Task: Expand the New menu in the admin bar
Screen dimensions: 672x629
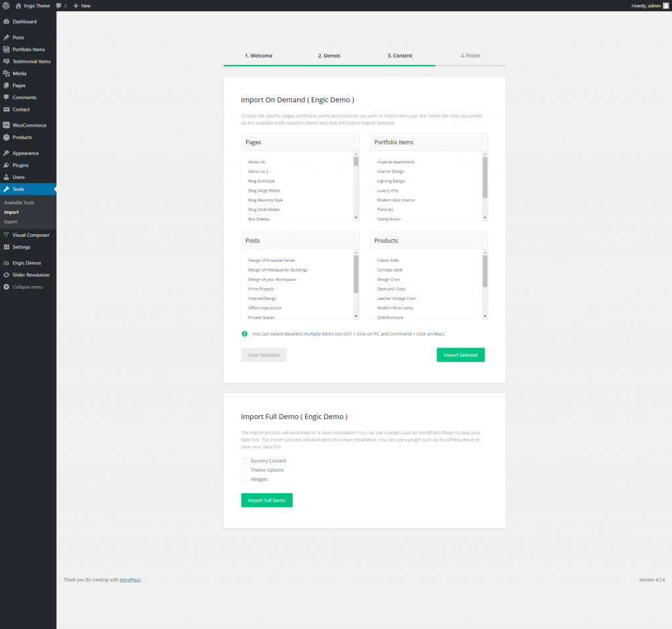Action: [81, 6]
